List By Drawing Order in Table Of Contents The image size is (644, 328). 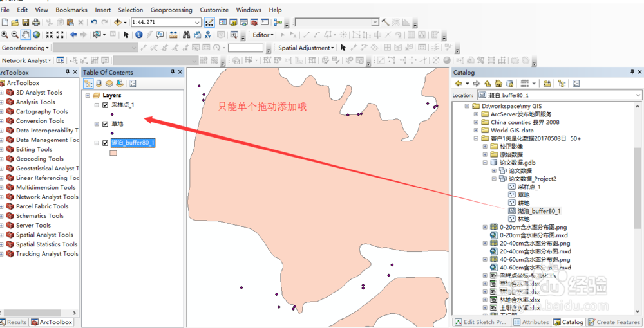click(88, 84)
